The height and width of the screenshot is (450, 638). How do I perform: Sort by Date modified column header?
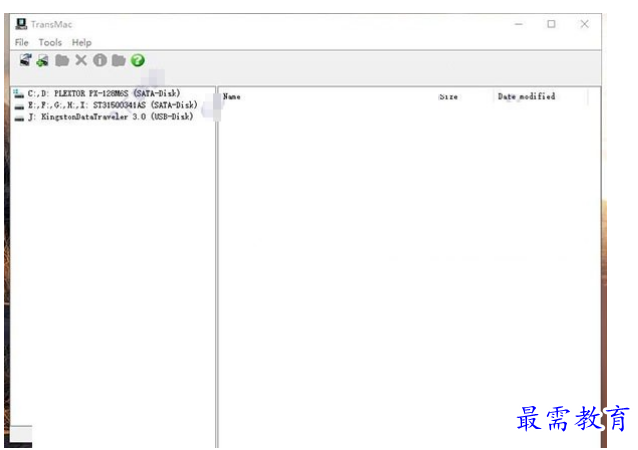pos(527,96)
